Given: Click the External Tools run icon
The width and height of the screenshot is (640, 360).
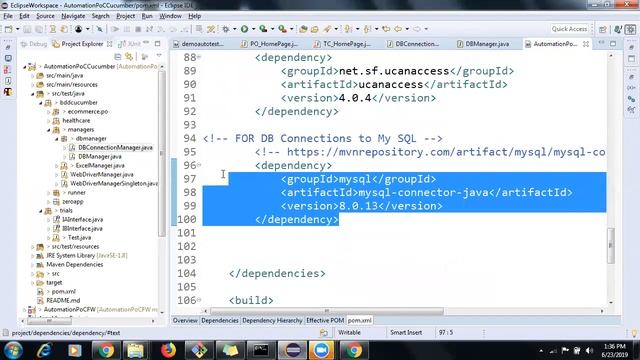Looking at the screenshot, I should tap(282, 29).
